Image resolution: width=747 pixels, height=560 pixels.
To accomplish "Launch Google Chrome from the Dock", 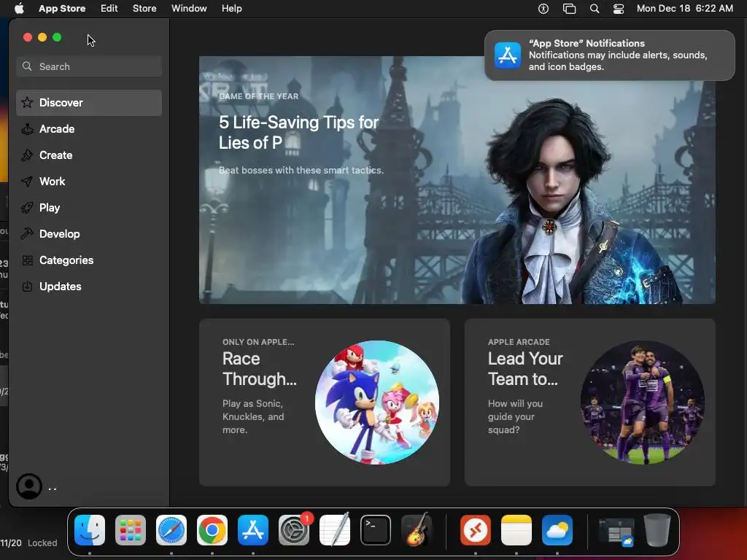I will pyautogui.click(x=212, y=530).
